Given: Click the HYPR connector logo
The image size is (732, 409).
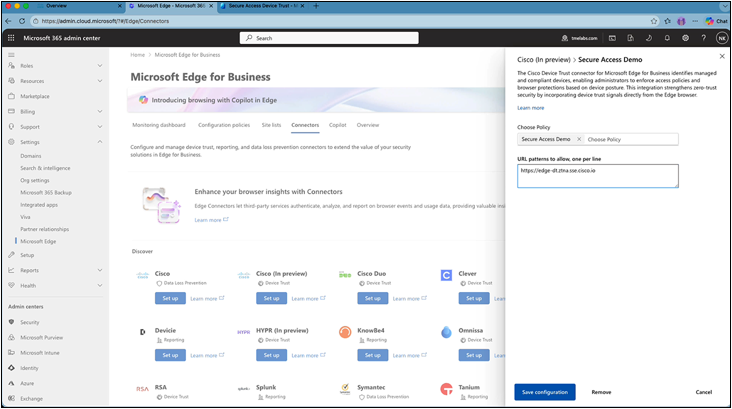Looking at the screenshot, I should (x=244, y=332).
